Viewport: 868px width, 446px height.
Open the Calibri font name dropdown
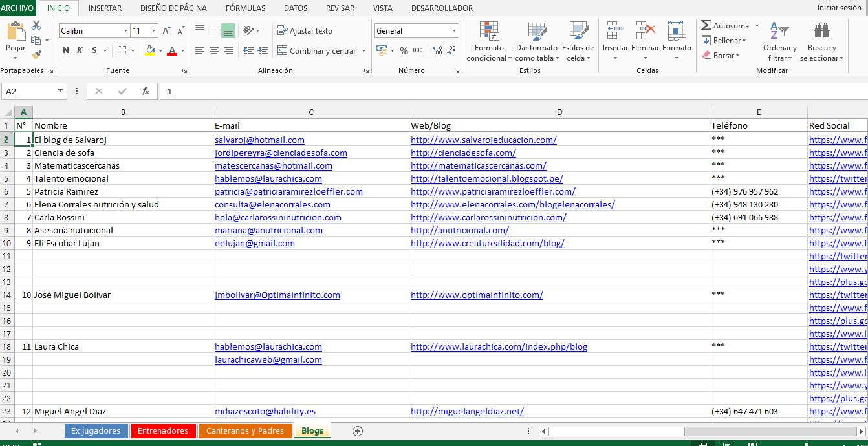click(x=125, y=31)
